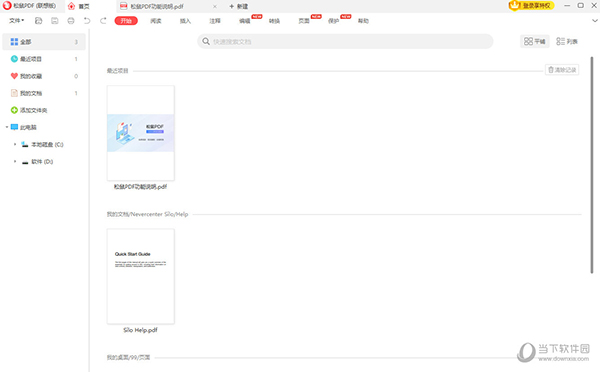The image size is (600, 372).
Task: Switch to the 松鼠PDF功能说明.pdf document tab
Action: 157,6
